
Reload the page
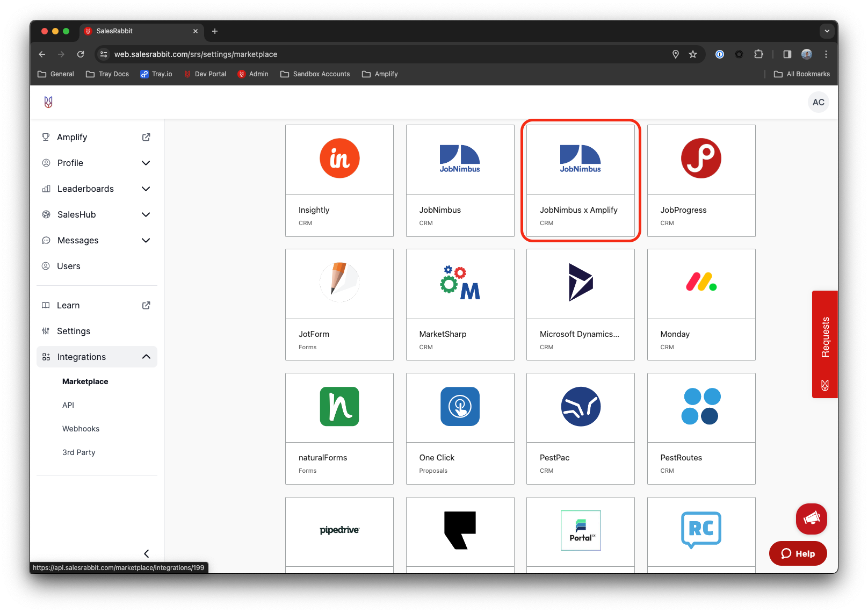click(x=81, y=54)
